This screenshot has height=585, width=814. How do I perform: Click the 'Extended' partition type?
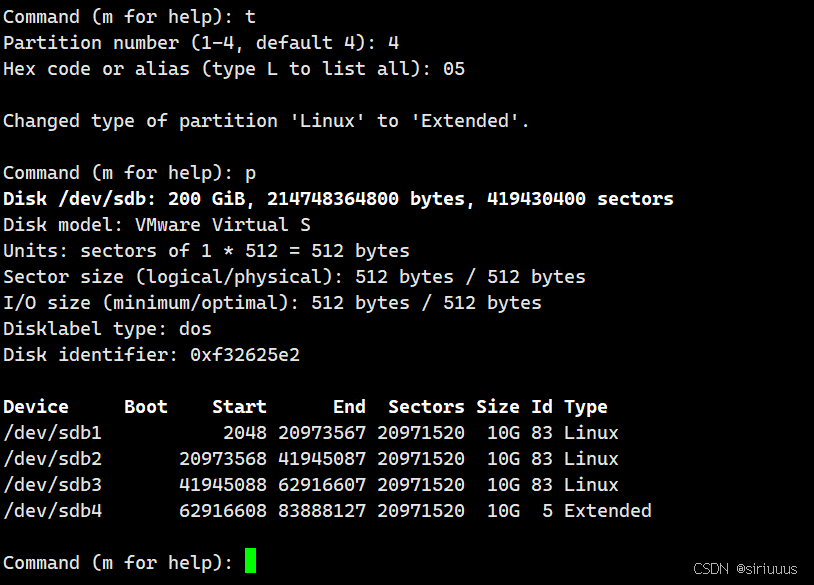point(608,511)
